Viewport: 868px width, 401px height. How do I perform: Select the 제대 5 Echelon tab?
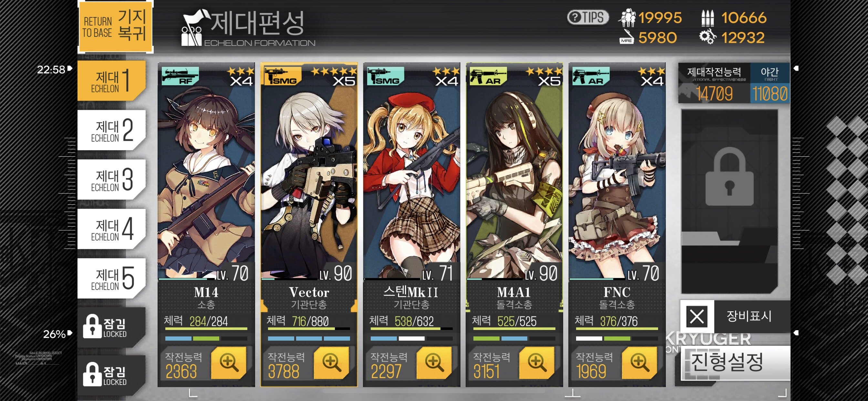click(111, 278)
